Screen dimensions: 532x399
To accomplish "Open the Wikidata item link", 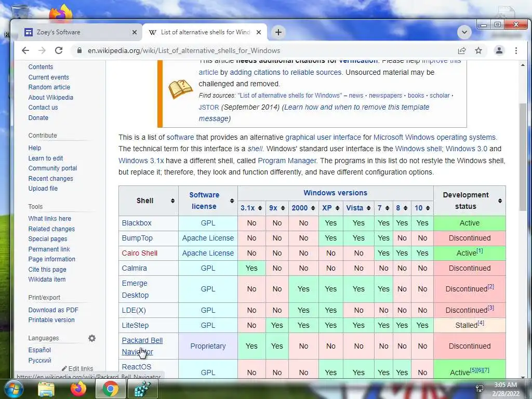I will (47, 279).
